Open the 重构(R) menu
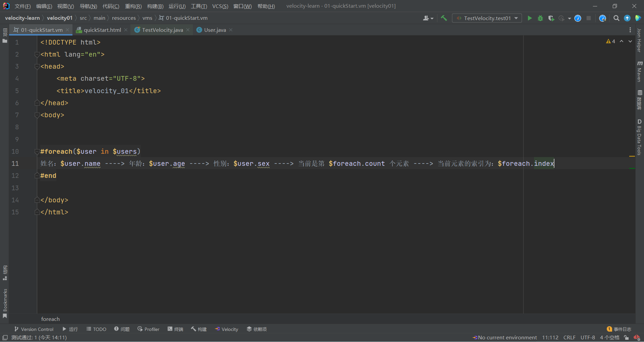 (x=133, y=6)
